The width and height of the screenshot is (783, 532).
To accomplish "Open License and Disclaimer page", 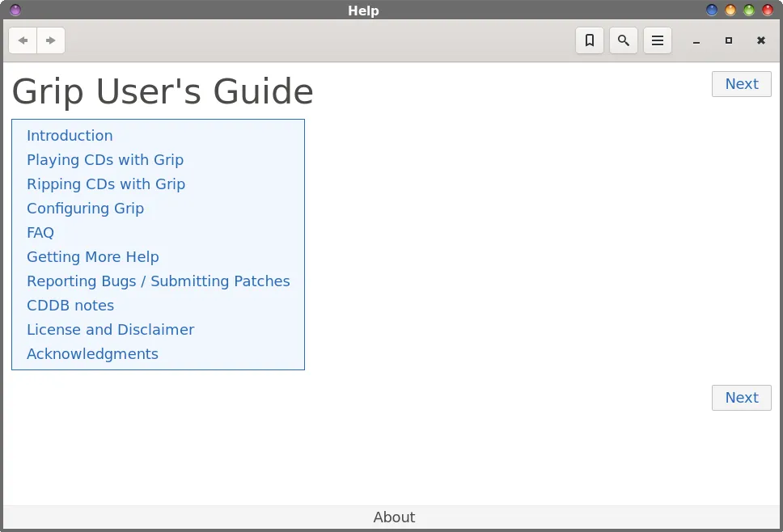I will [x=110, y=330].
